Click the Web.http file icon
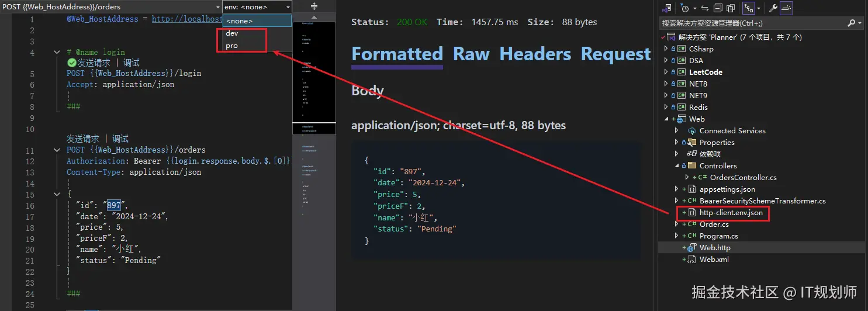The image size is (868, 311). point(692,247)
